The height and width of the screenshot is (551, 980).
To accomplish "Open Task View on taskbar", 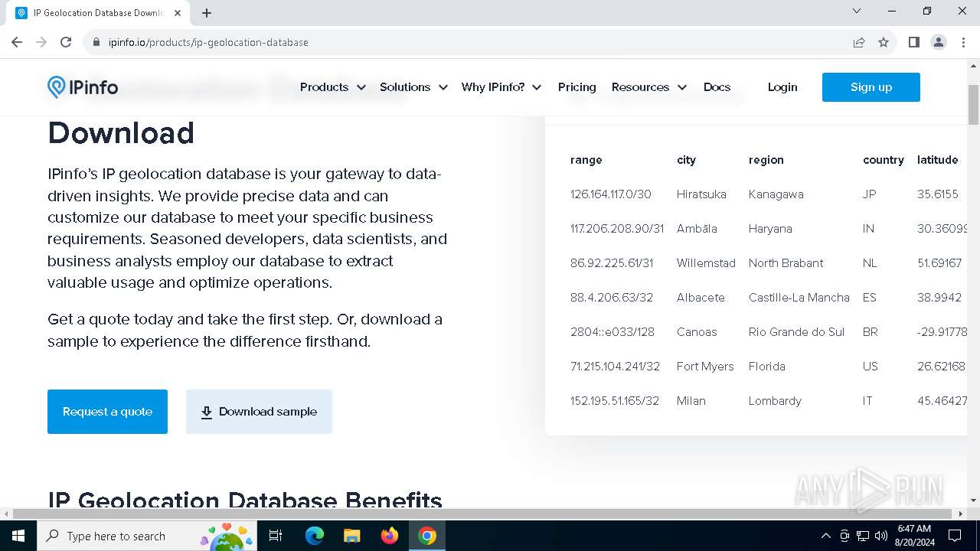I will click(x=276, y=536).
